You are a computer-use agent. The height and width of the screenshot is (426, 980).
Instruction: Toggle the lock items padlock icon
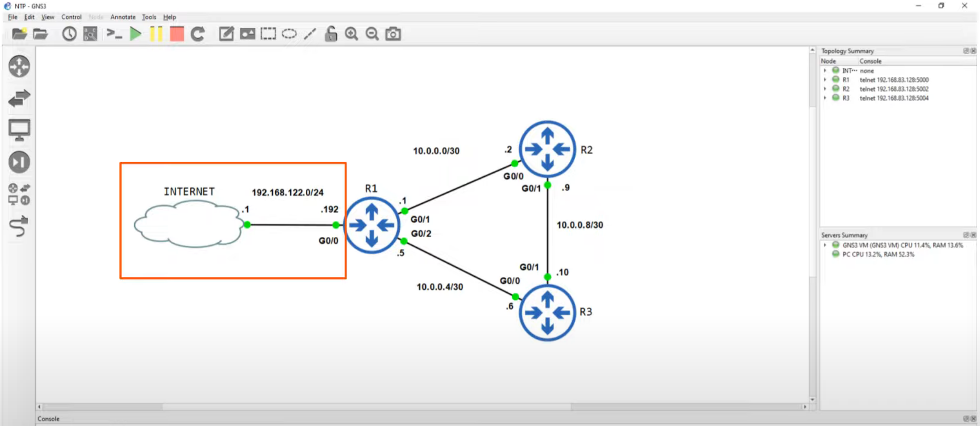331,34
